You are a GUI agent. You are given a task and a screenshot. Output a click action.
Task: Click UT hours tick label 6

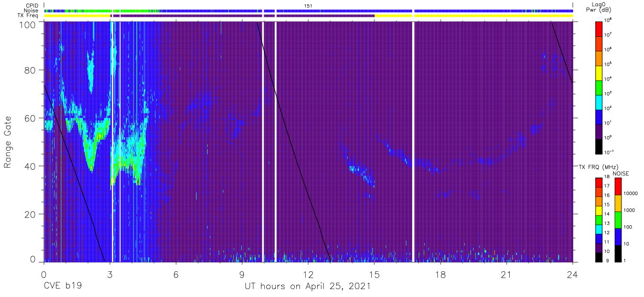[176, 274]
